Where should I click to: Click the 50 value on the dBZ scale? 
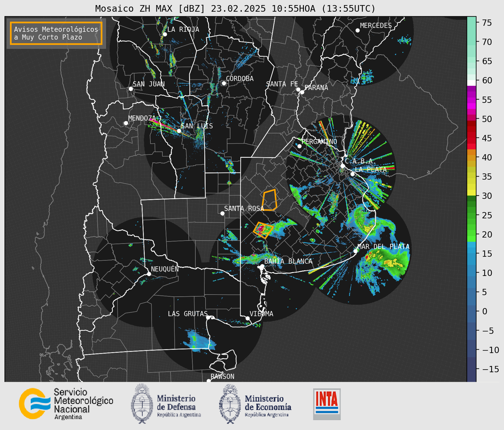click(487, 119)
